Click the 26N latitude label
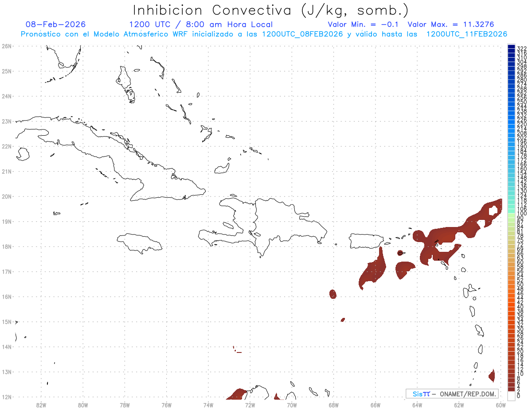This screenshot has height=411, width=532. (6, 46)
